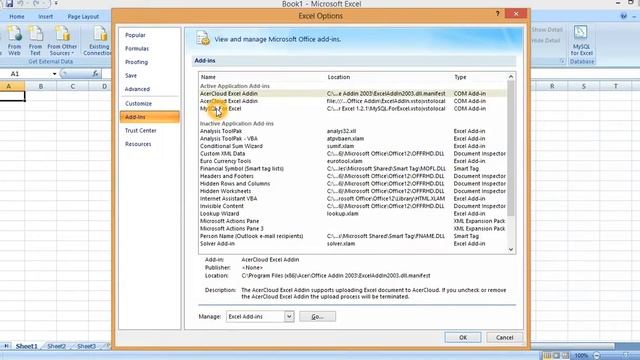Click cell A1 in the worksheet
The image size is (640, 360).
pos(12,96)
